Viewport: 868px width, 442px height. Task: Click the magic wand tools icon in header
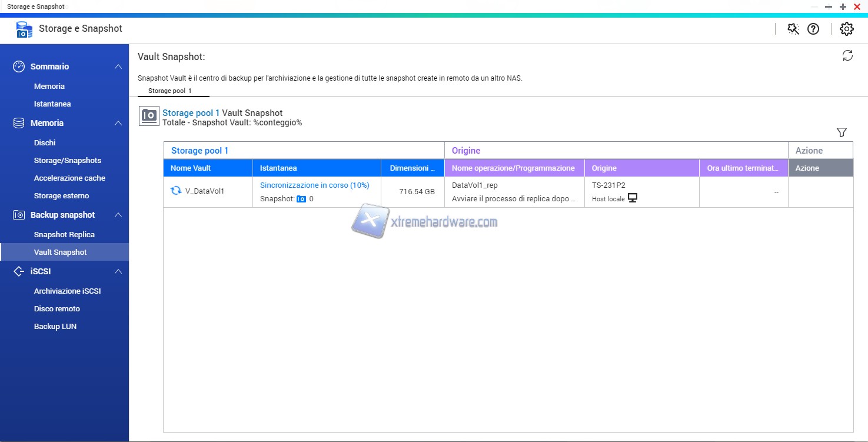tap(793, 29)
